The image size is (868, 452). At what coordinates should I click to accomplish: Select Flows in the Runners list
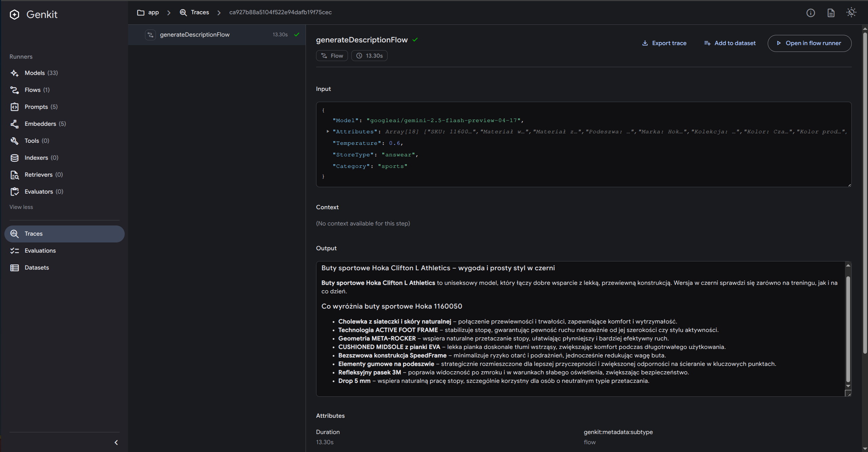(x=33, y=90)
